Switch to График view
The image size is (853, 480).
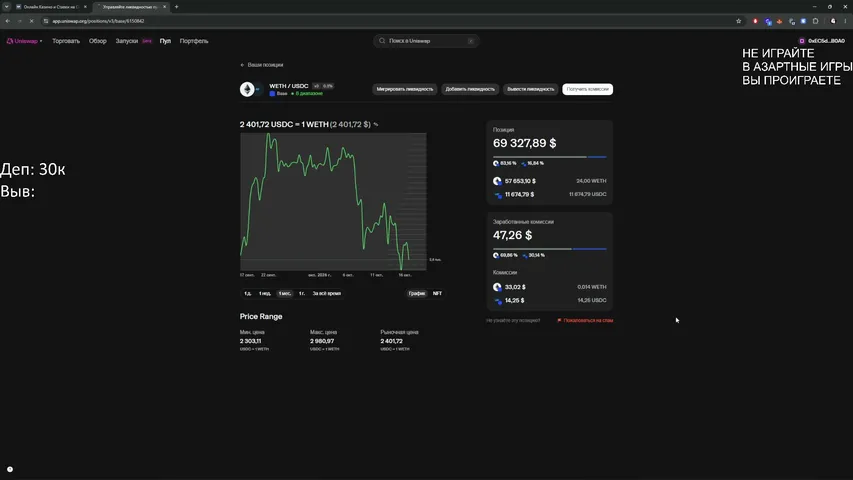coord(417,293)
